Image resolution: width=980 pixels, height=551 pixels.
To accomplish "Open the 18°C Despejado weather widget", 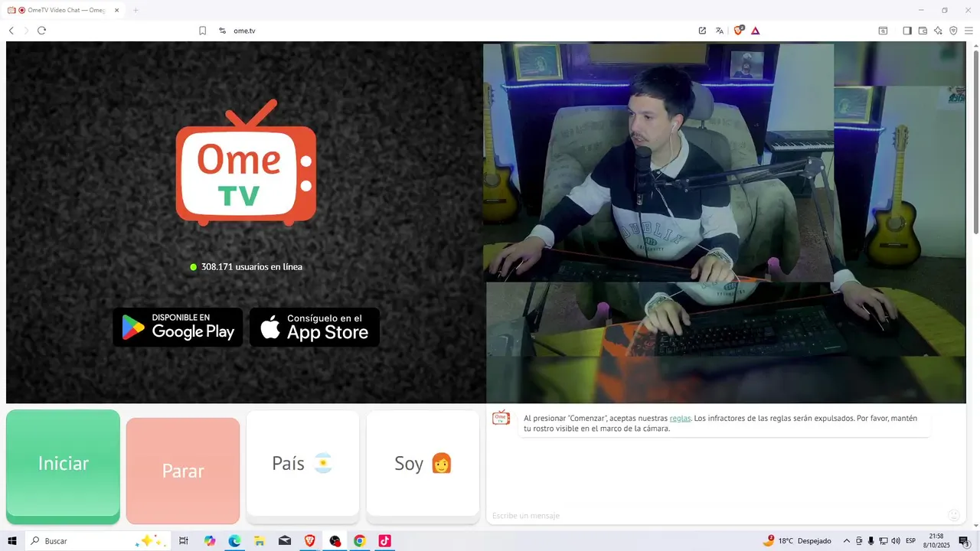I will click(x=797, y=541).
